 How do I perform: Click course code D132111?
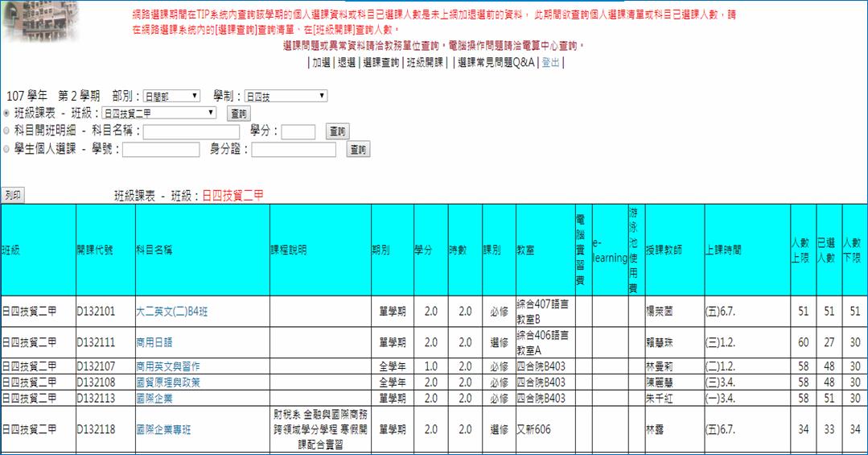[97, 342]
